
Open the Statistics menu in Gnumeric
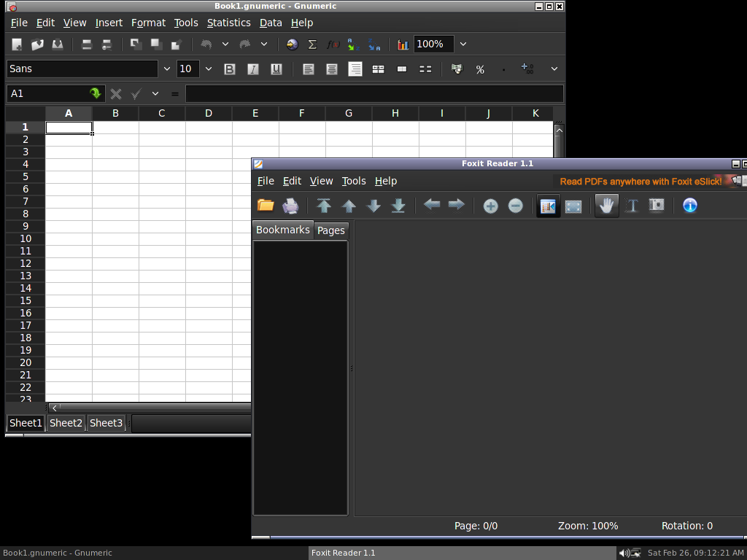pos(228,23)
